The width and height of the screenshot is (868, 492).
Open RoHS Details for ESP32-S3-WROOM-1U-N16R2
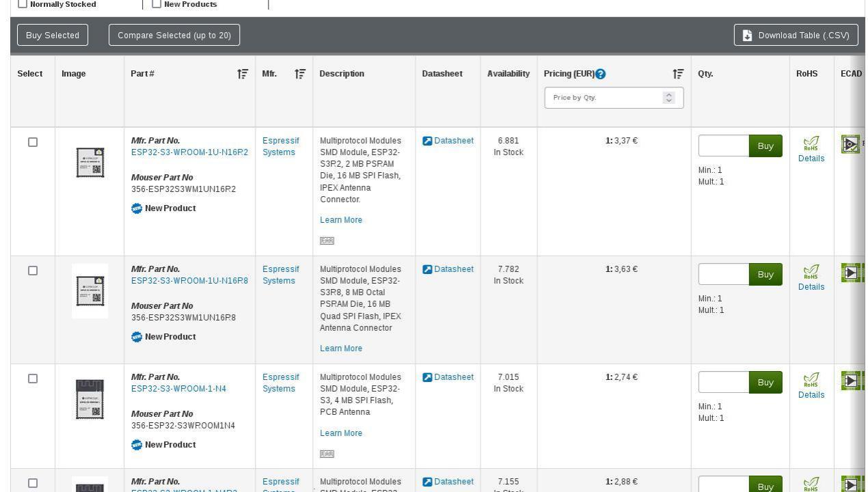pyautogui.click(x=811, y=159)
